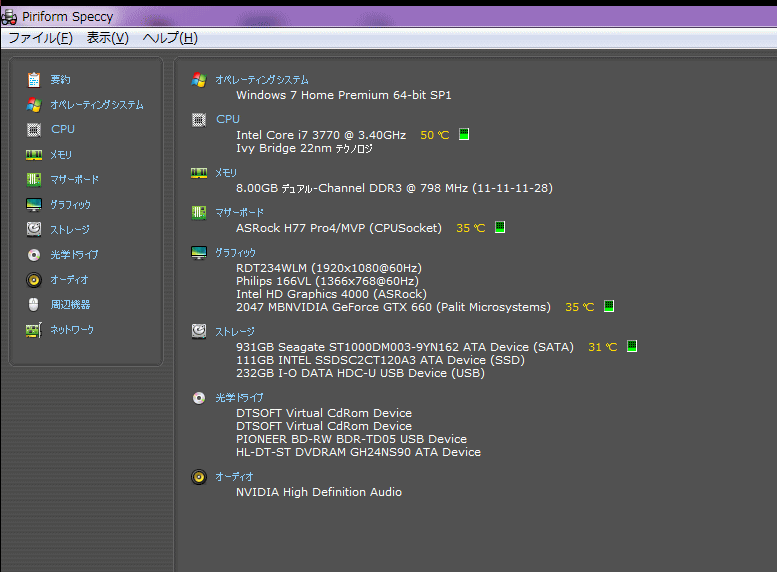The height and width of the screenshot is (572, 777).
Task: Click the I-O DATA HDC-U USB Device line
Action: (x=360, y=373)
